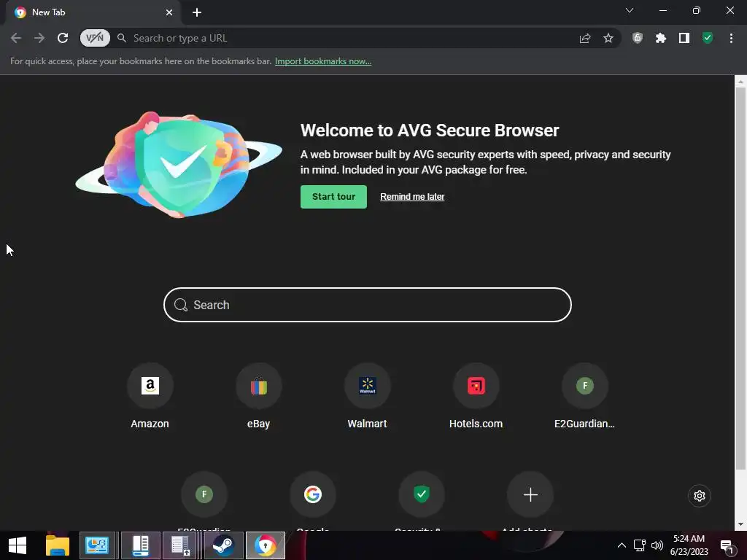Open the browser three-dot menu
This screenshot has width=747, height=560.
pos(731,38)
